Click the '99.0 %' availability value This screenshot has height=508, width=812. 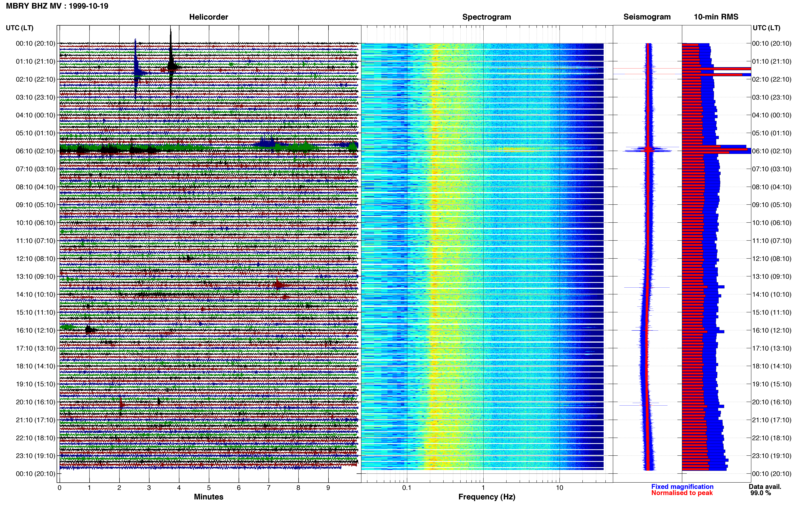point(761,493)
